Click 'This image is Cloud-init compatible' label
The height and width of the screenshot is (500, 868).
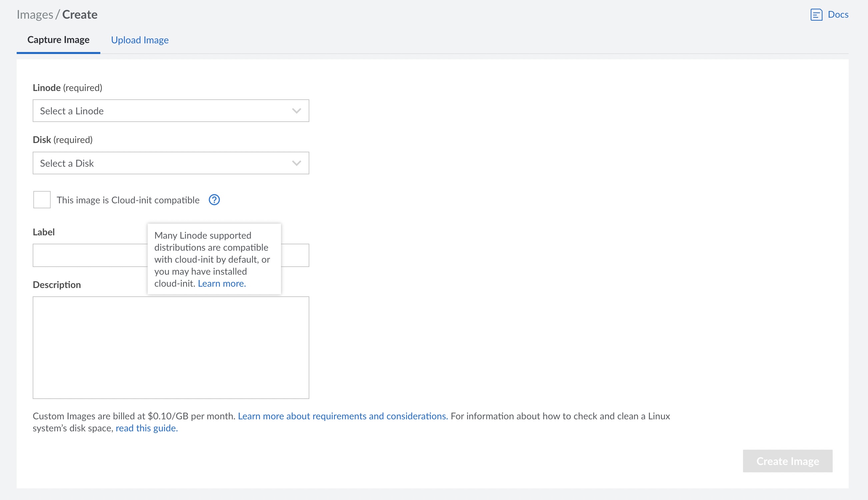(128, 200)
